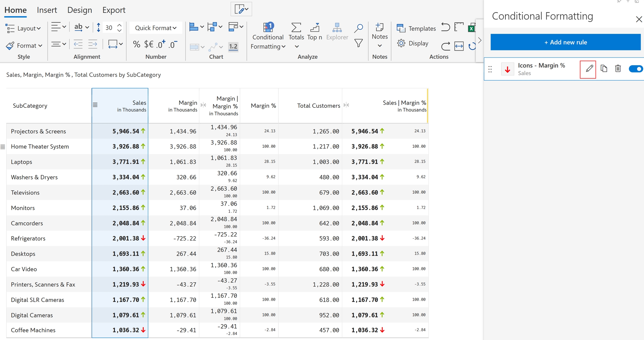Toggle the edit mode pen button

pos(241,9)
